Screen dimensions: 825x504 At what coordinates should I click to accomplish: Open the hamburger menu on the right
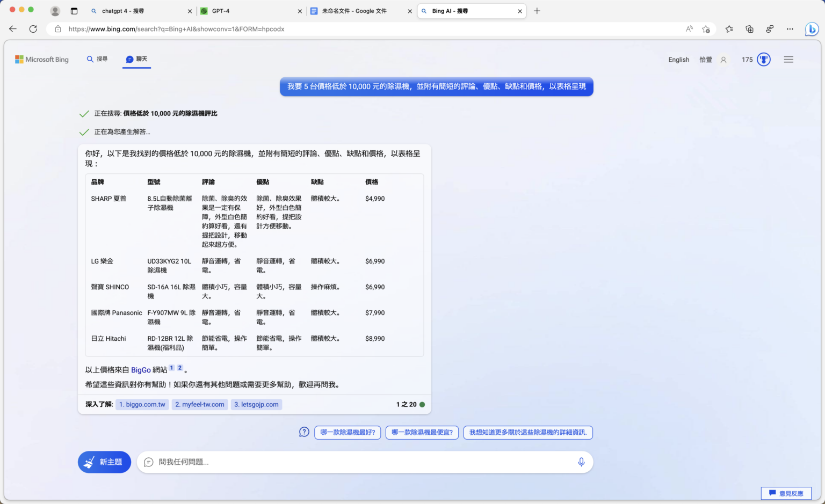tap(788, 60)
